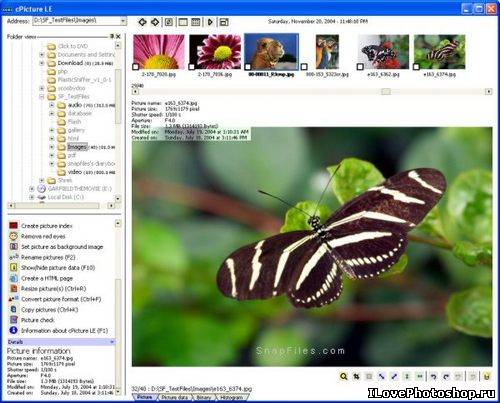The image size is (500, 403).
Task: Collapse the SF_TestFiles folder node
Action: (42, 97)
